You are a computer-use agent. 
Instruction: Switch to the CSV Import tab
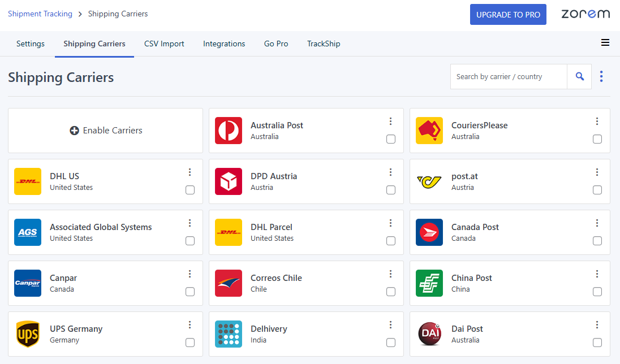point(164,43)
